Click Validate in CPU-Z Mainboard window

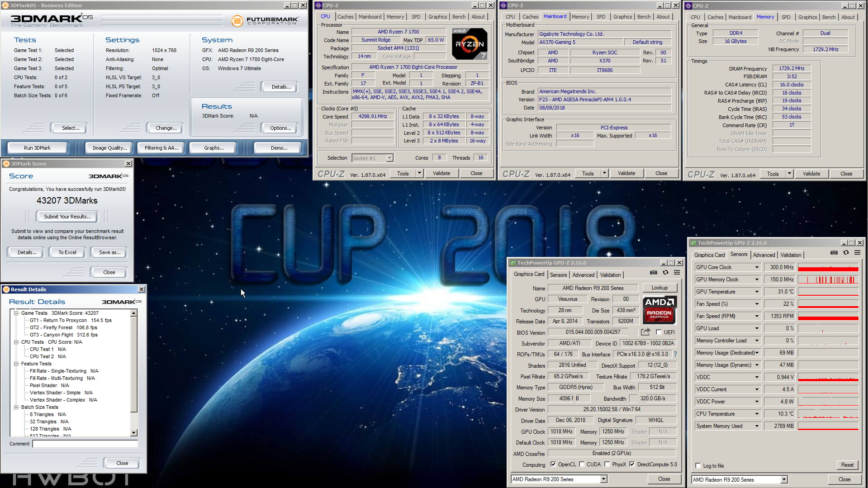pyautogui.click(x=626, y=173)
